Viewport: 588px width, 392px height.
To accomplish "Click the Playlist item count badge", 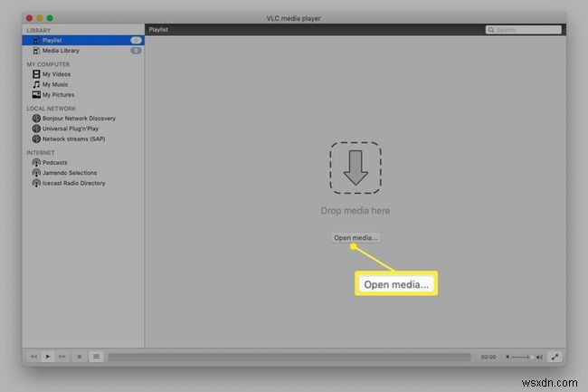I will tap(136, 40).
